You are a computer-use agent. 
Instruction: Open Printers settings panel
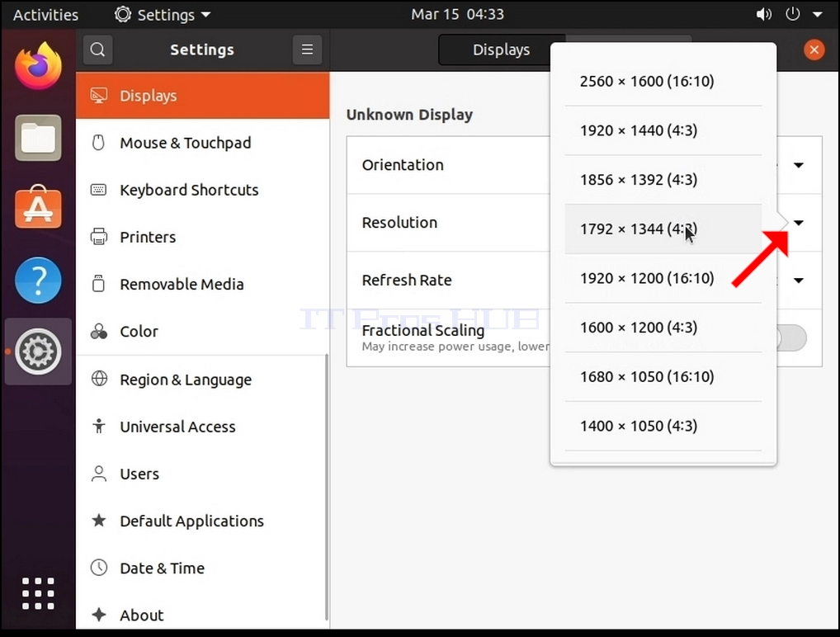click(x=202, y=237)
